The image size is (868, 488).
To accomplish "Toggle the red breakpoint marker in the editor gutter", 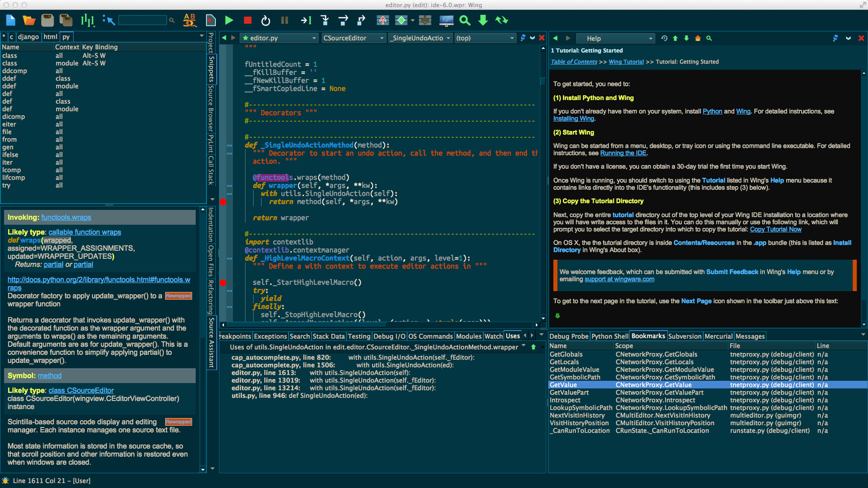I will (223, 202).
